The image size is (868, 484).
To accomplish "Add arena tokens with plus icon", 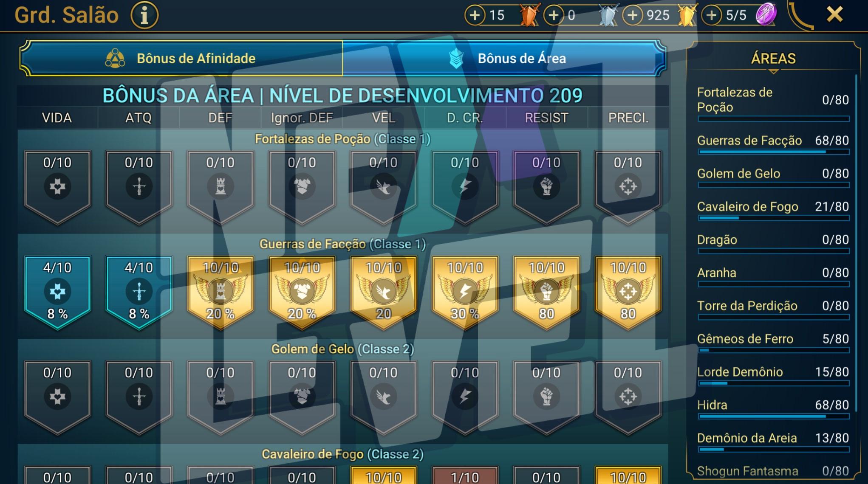I will tap(712, 15).
